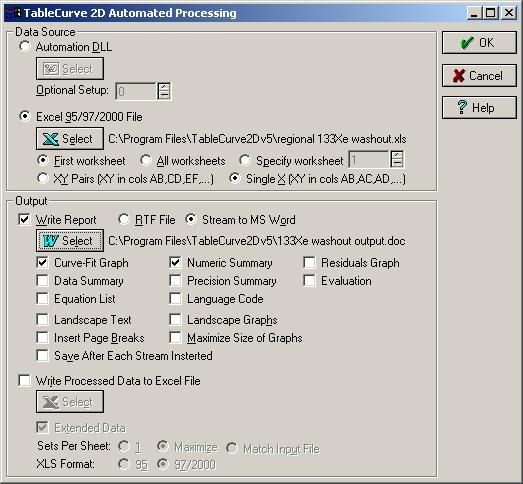Check Write Processed Data to Excel File
The width and height of the screenshot is (523, 484).
pyautogui.click(x=24, y=381)
